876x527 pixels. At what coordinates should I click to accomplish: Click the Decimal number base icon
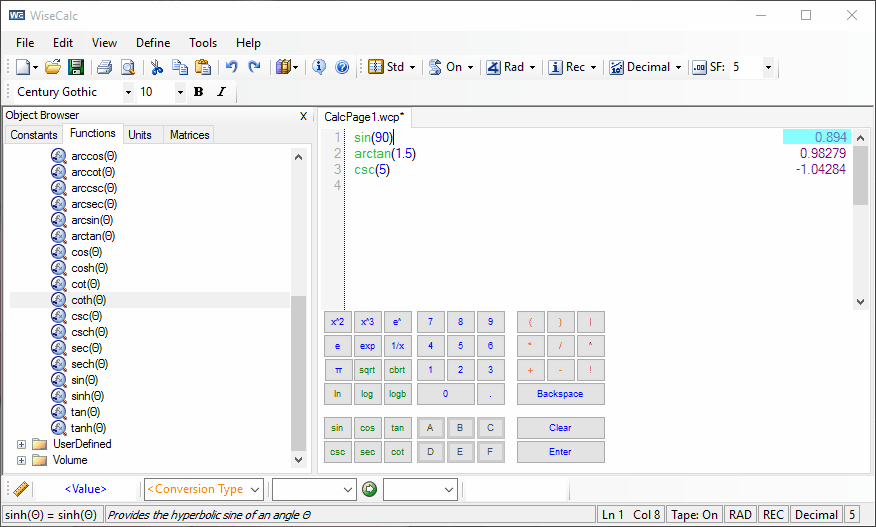[x=616, y=67]
